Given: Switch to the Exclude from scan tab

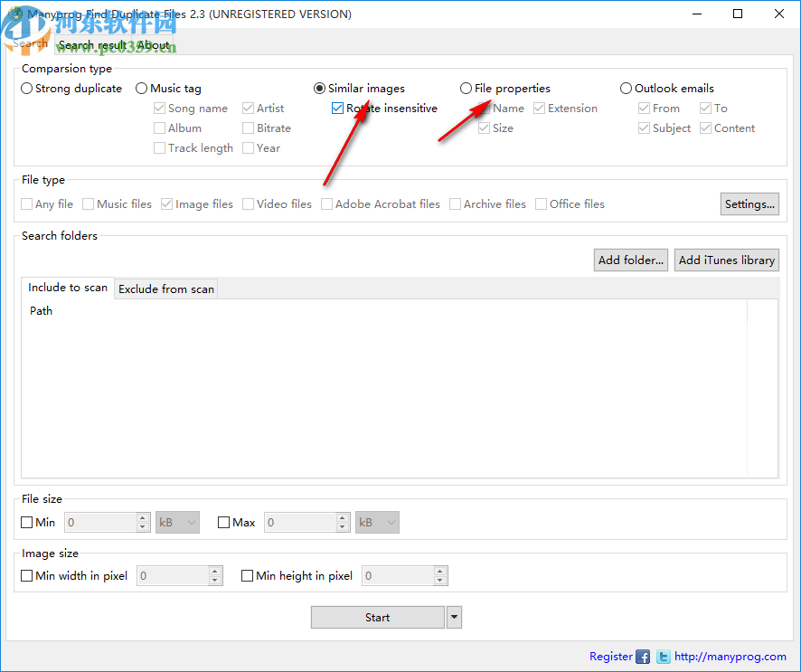Looking at the screenshot, I should (165, 289).
